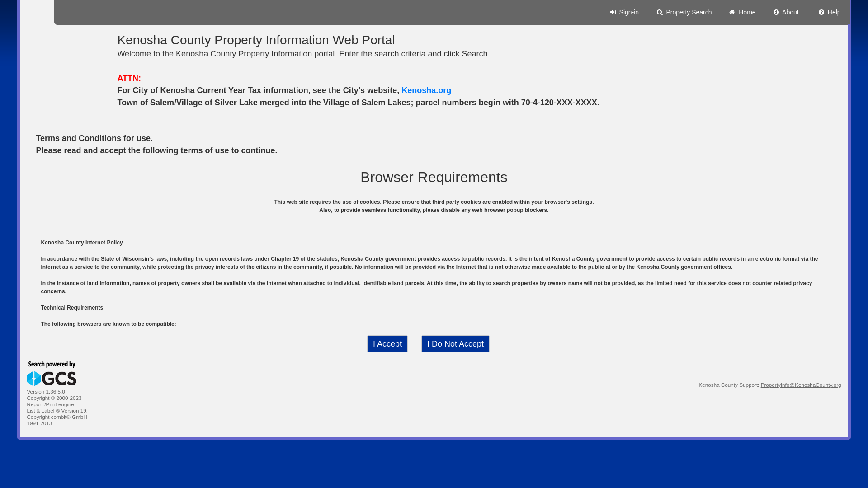Open the Sign-in menu item
Screen dimensions: 868x488
(x=624, y=13)
